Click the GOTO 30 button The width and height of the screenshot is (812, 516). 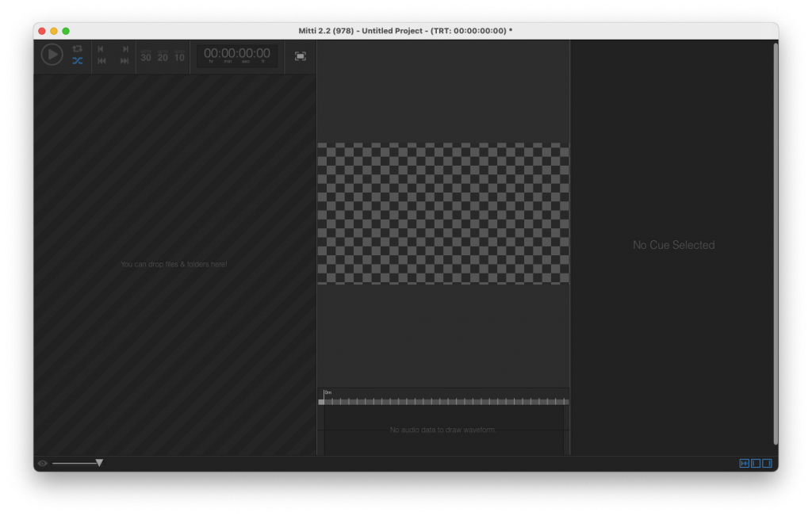[x=146, y=56]
